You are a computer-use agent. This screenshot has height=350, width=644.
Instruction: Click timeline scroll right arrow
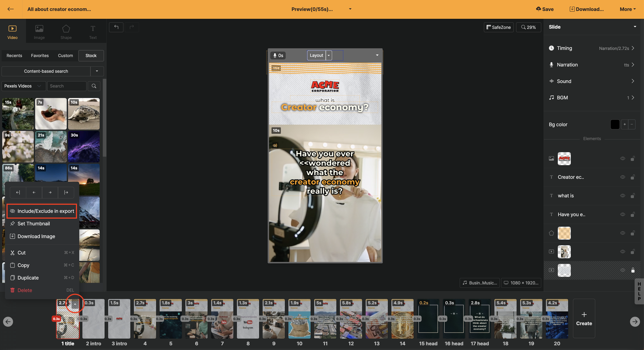coord(635,322)
